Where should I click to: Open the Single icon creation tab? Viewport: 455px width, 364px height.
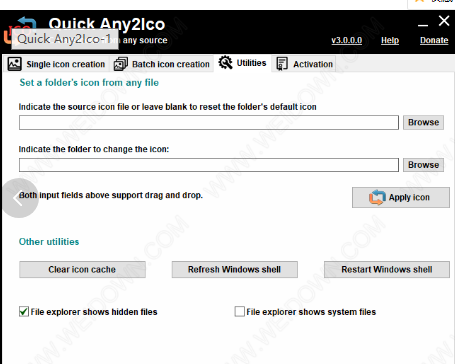(x=56, y=64)
